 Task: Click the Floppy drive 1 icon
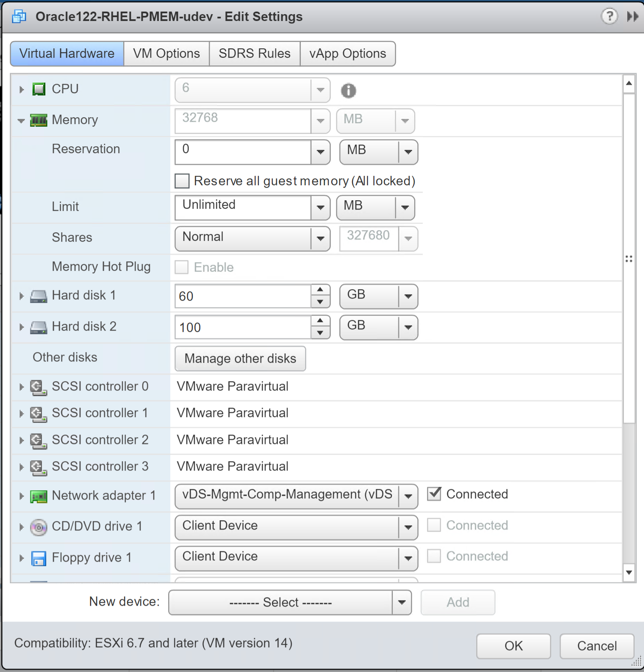[39, 558]
